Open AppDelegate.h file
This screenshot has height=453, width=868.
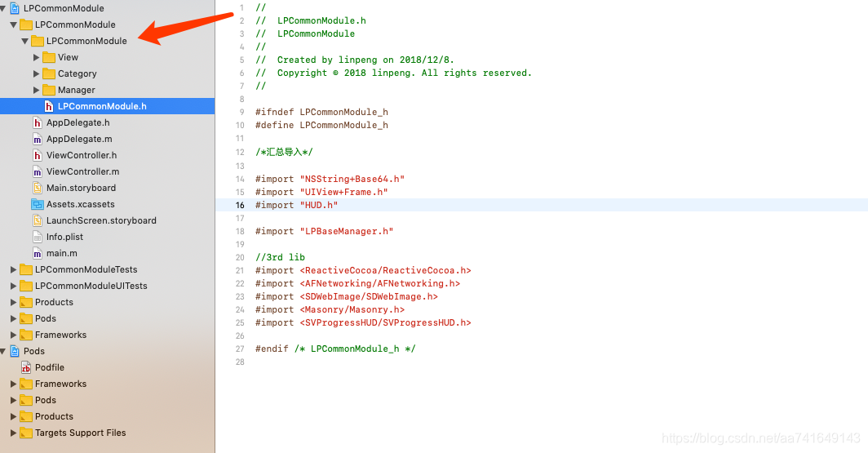(x=78, y=123)
